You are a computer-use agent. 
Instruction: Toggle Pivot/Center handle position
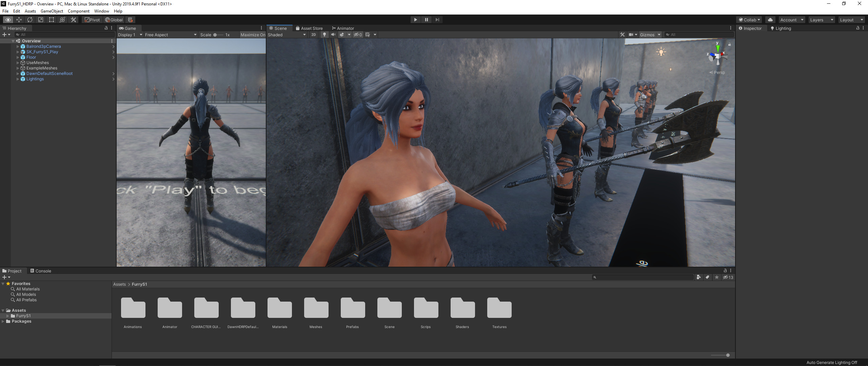pyautogui.click(x=92, y=20)
